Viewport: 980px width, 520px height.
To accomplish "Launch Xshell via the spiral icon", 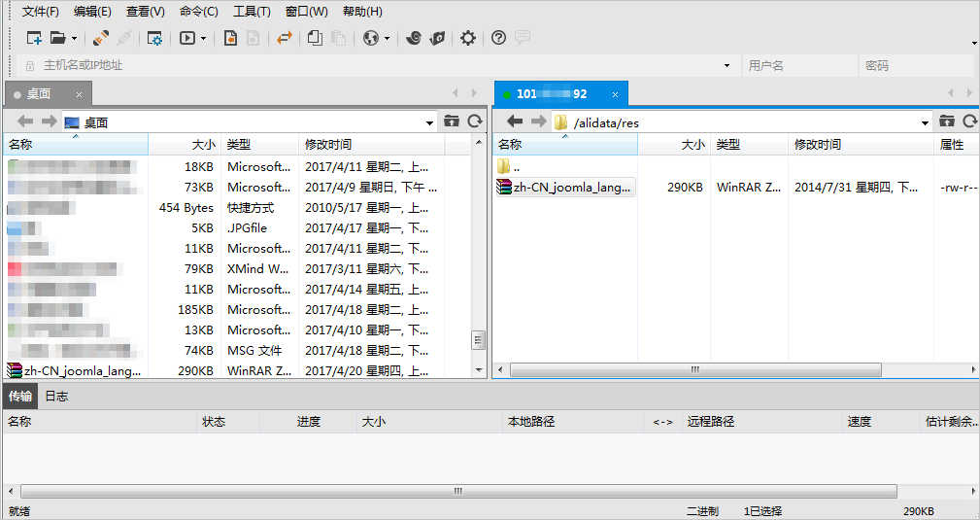I will pyautogui.click(x=413, y=38).
